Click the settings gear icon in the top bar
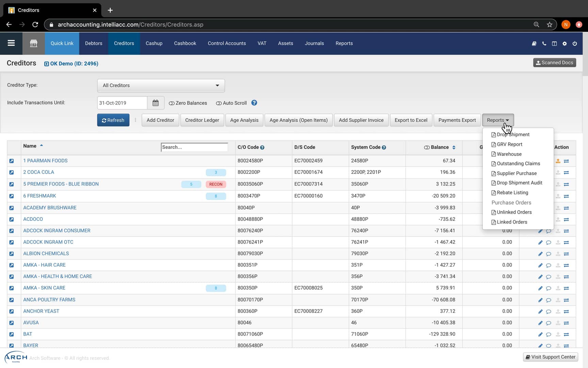 point(565,44)
